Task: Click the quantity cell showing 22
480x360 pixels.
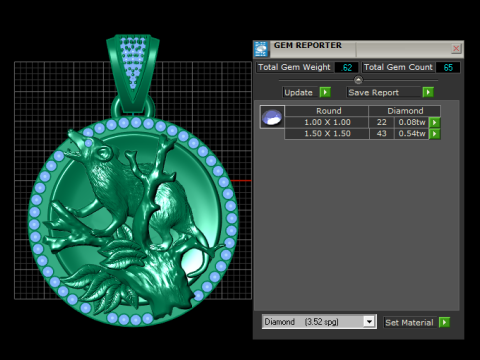Action: point(382,122)
